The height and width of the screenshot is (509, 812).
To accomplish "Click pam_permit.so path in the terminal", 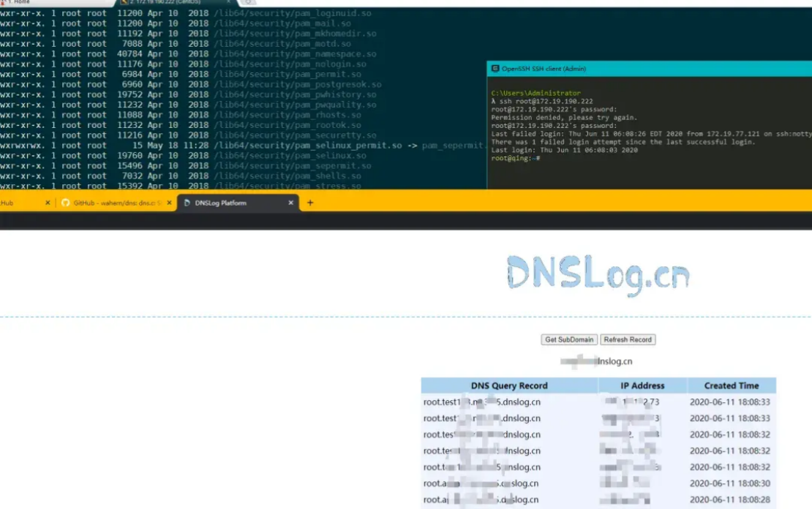I will [287, 75].
